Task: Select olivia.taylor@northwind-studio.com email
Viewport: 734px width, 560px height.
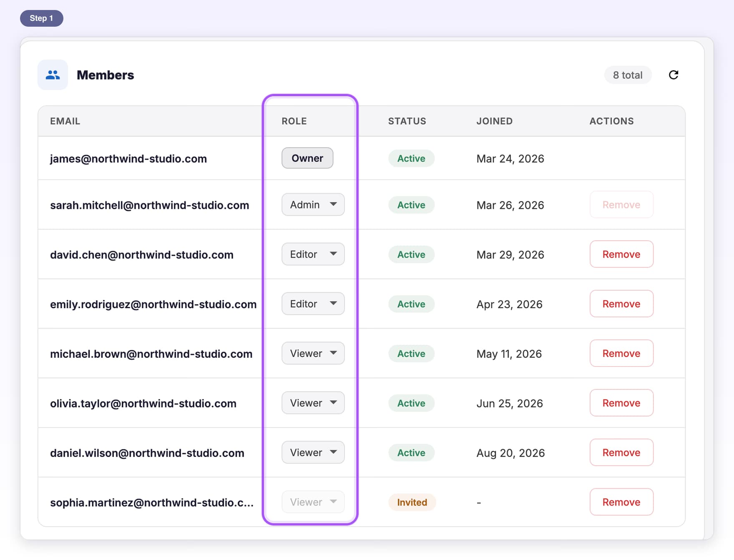Action: 143,404
